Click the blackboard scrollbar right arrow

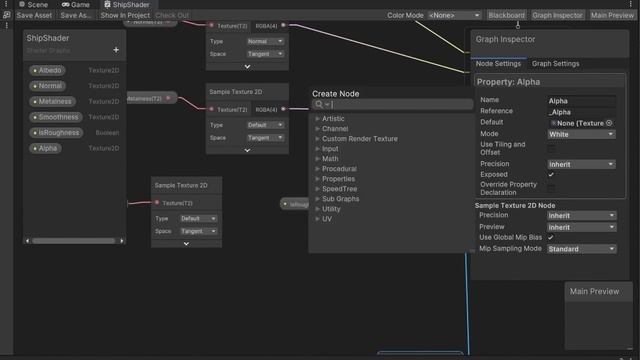(x=122, y=241)
